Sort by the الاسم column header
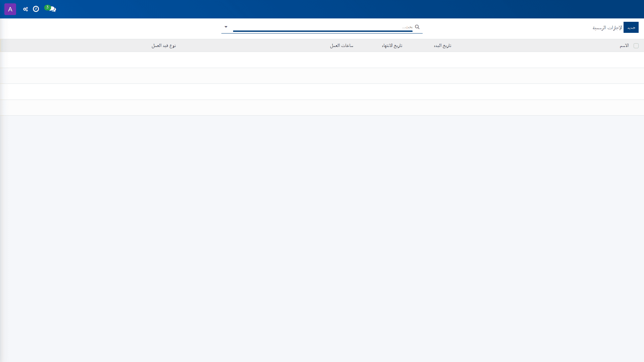 point(624,46)
